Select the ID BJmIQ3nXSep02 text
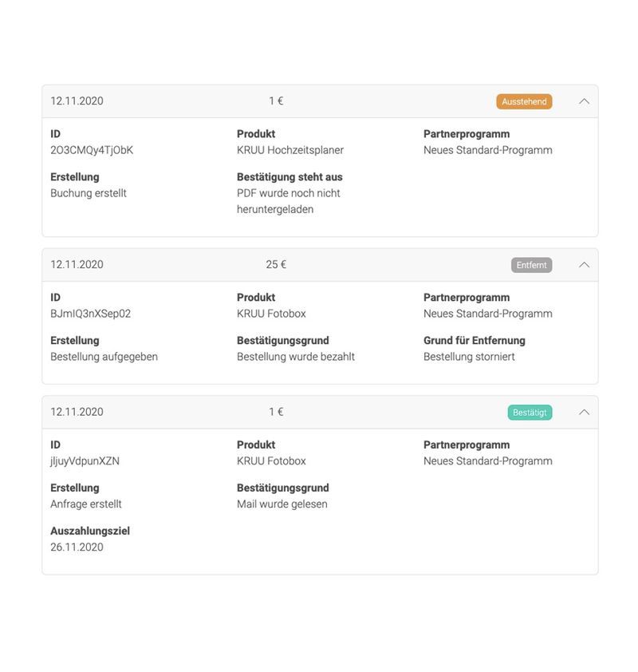The height and width of the screenshot is (672, 638). [90, 314]
